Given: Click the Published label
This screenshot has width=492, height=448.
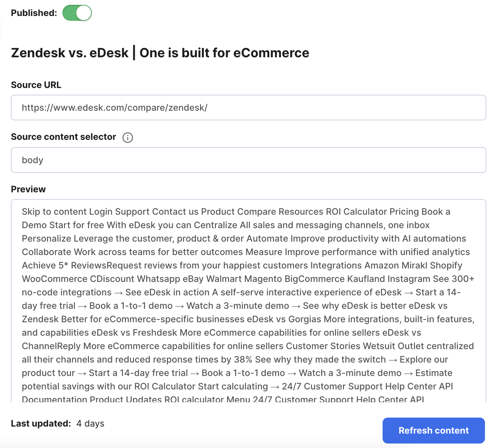Looking at the screenshot, I should (34, 13).
